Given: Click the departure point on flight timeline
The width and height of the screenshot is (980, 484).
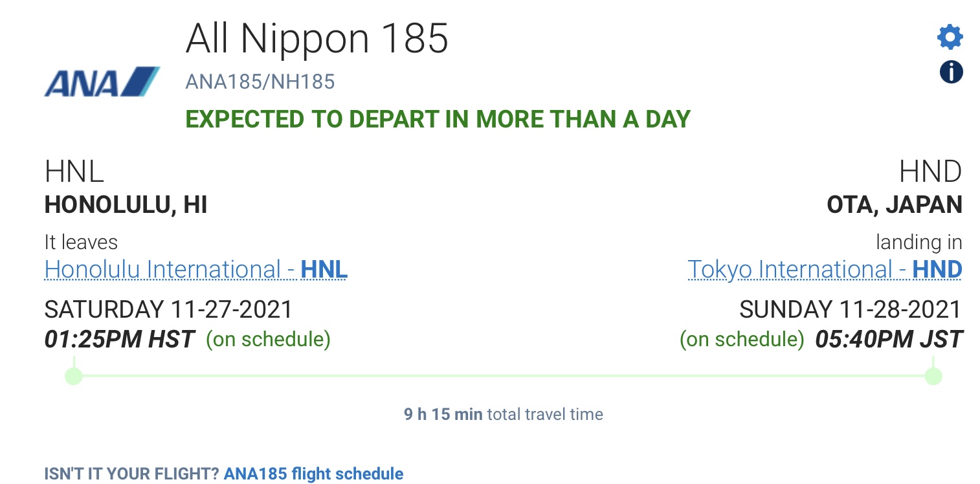Looking at the screenshot, I should point(74,376).
